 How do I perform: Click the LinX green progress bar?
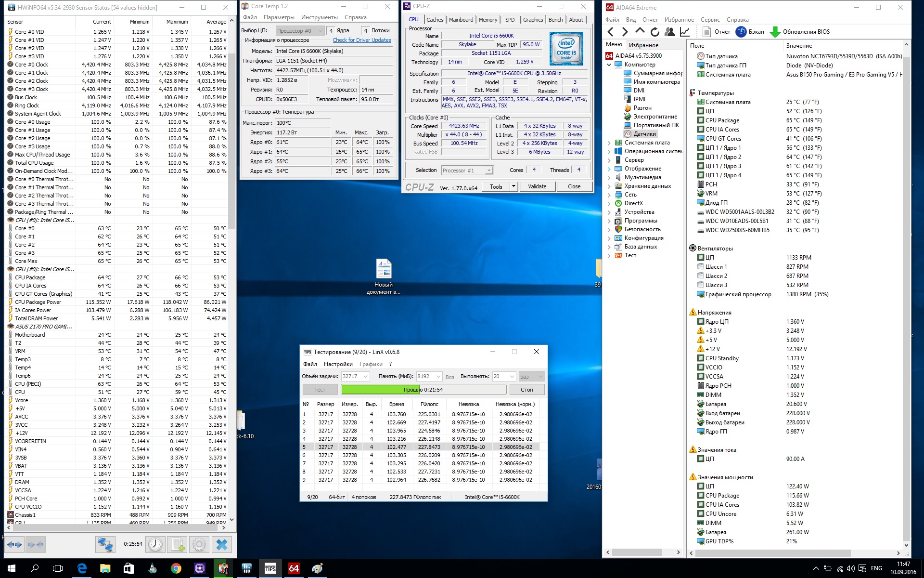[381, 389]
